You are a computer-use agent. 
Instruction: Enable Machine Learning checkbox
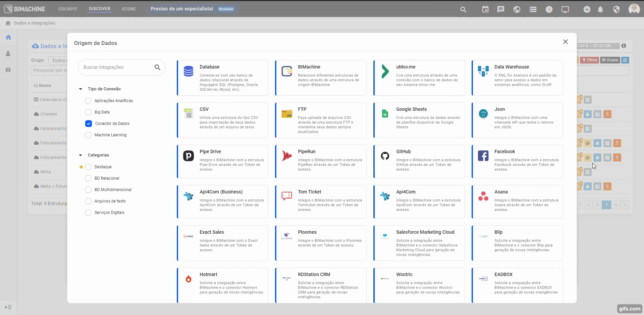88,135
